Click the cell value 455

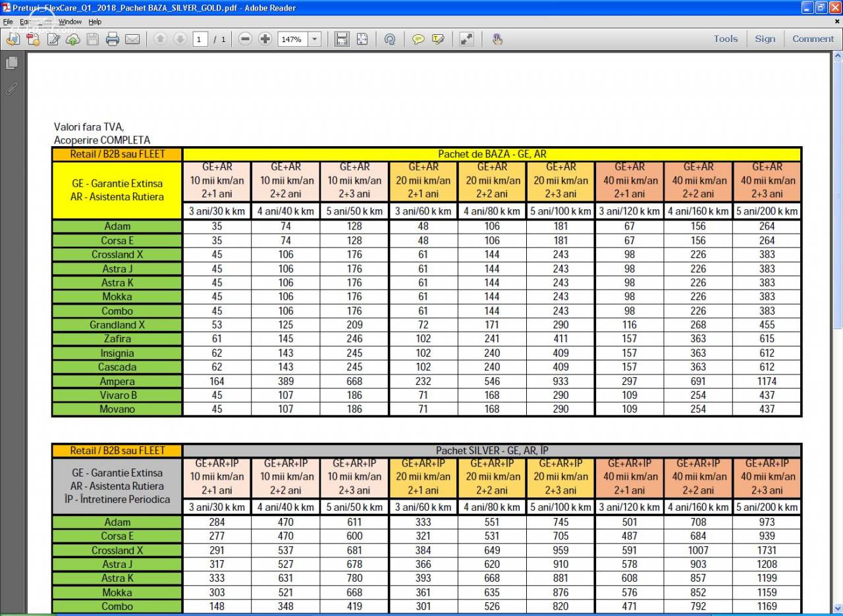point(767,325)
